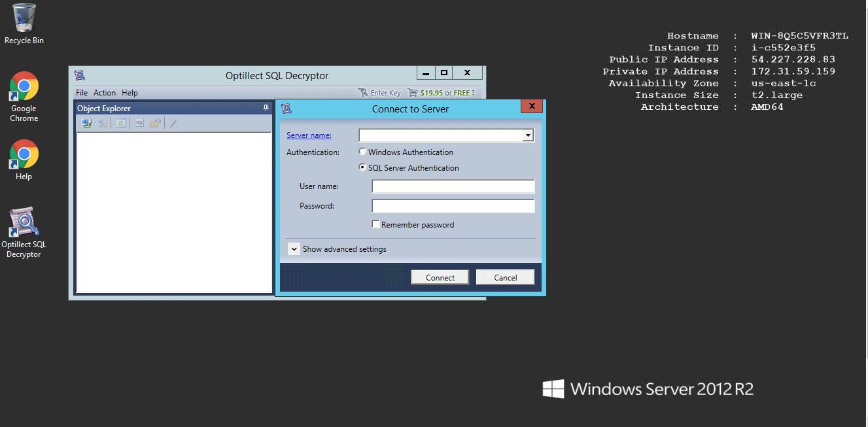
Task: Open the Action menu
Action: tap(105, 93)
